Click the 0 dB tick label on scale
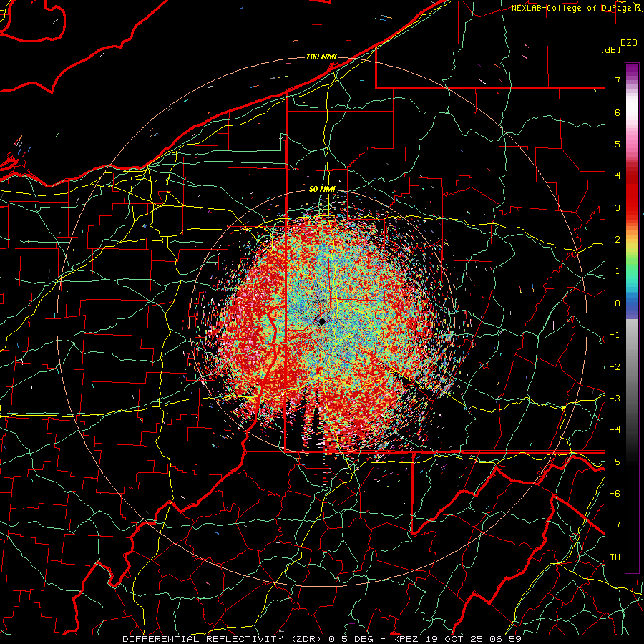Viewport: 644px width, 644px height. click(618, 303)
